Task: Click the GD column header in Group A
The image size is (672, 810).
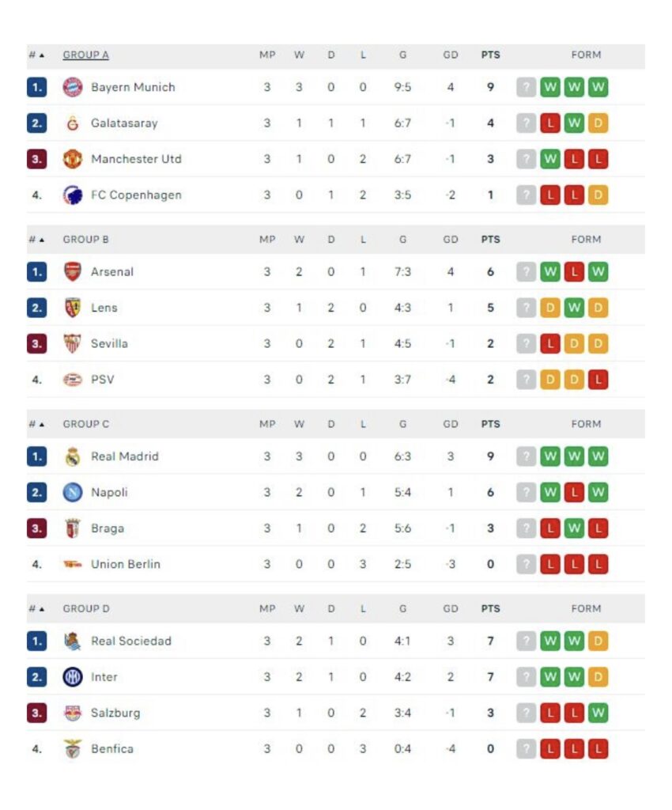Action: coord(451,55)
